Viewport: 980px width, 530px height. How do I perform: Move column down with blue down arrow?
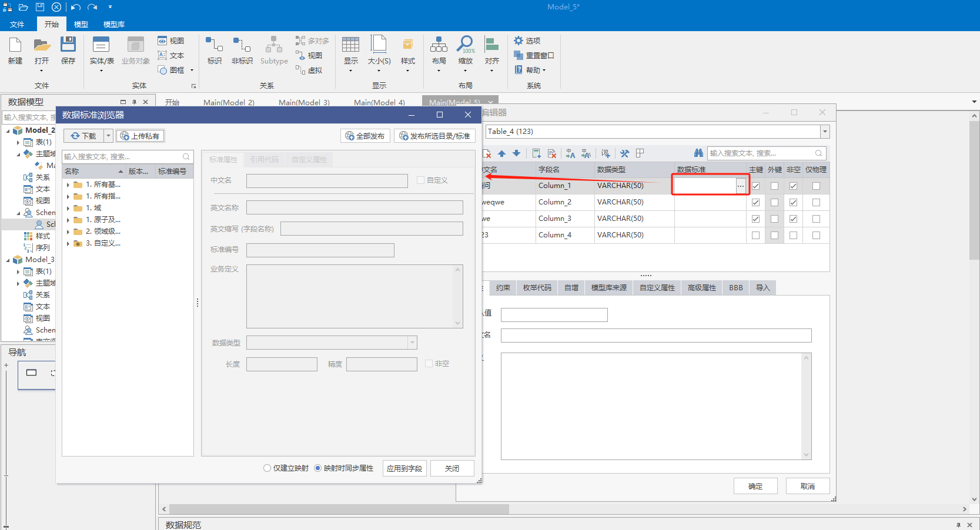516,153
